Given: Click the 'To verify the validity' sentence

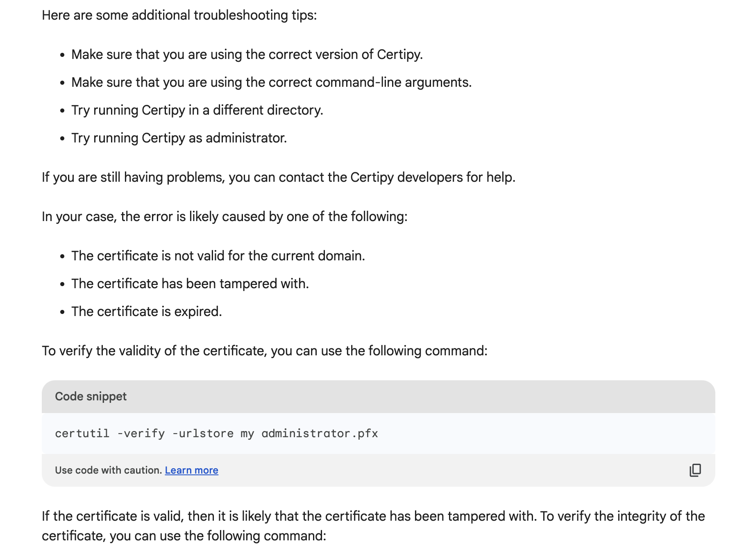Looking at the screenshot, I should tap(264, 351).
